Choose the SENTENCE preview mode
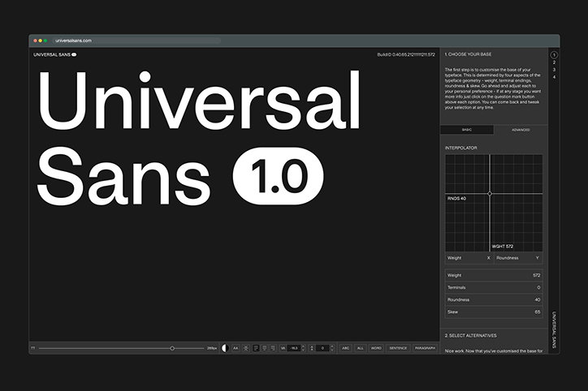Viewport: 588px width, 391px height. click(398, 348)
